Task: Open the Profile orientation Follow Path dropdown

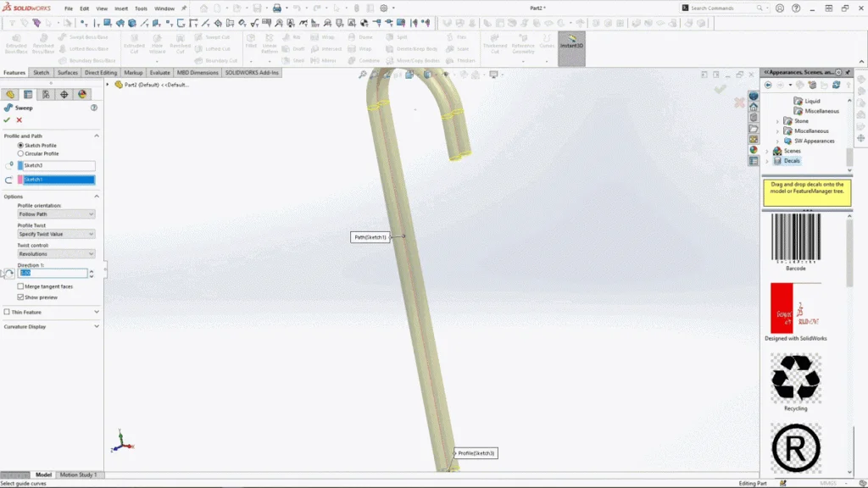Action: (x=56, y=214)
